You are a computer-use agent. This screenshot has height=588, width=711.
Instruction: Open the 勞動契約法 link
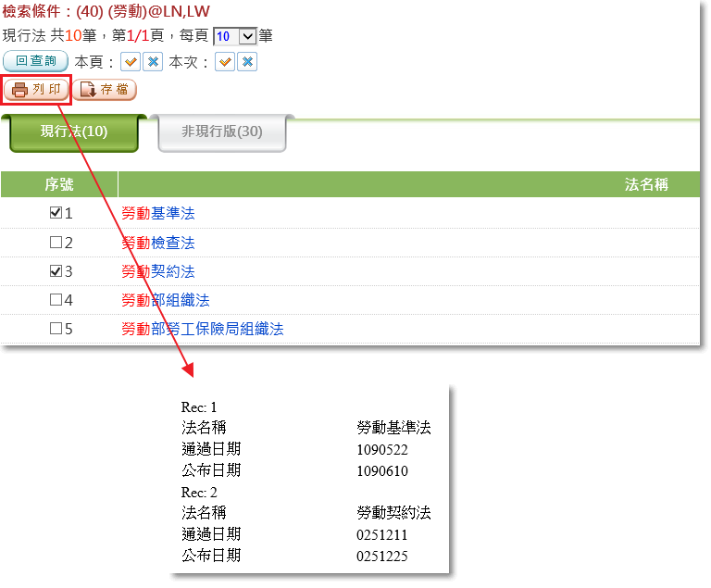(158, 271)
